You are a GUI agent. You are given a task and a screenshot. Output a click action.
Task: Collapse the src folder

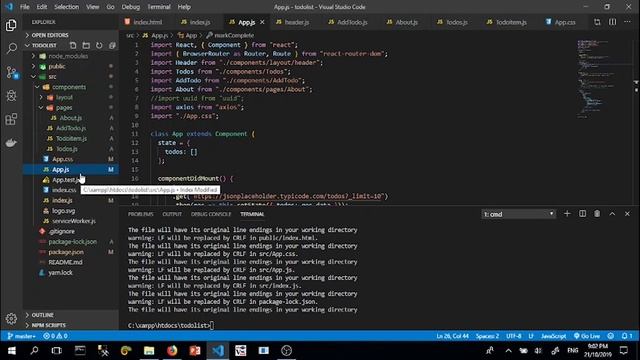point(71,76)
